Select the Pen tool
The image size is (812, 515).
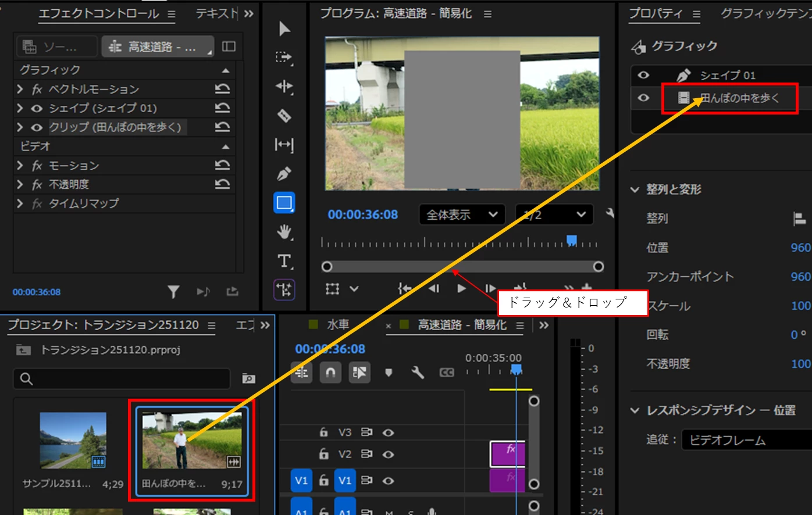(x=284, y=173)
